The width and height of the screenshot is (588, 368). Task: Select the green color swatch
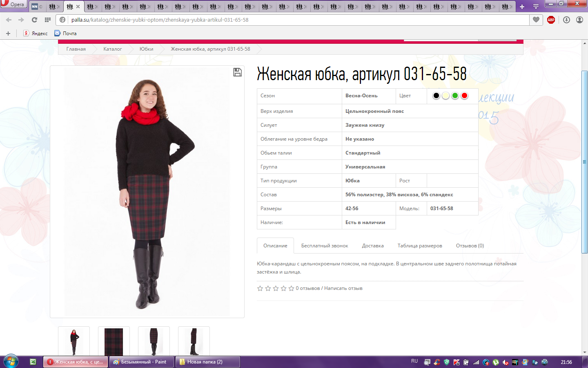[455, 96]
